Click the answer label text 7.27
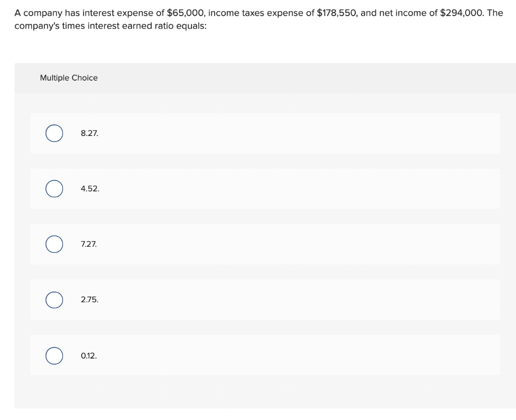Viewport: 516px width, 420px height. pyautogui.click(x=89, y=244)
